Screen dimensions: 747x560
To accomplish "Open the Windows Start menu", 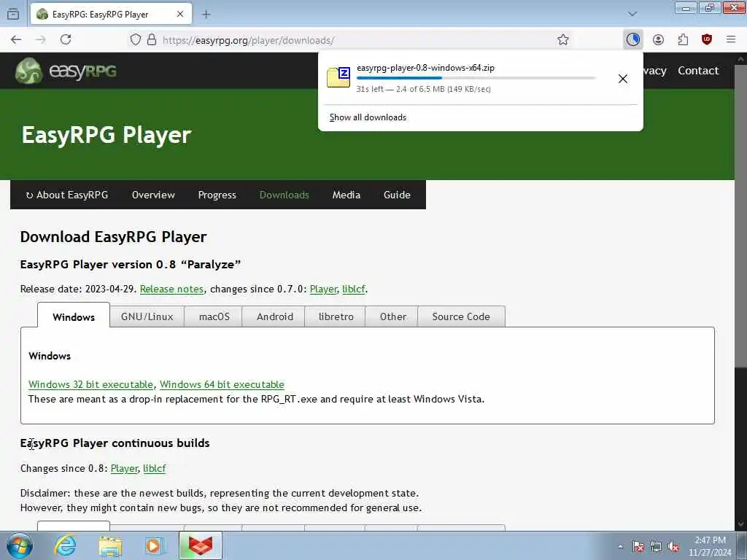I will [20, 545].
